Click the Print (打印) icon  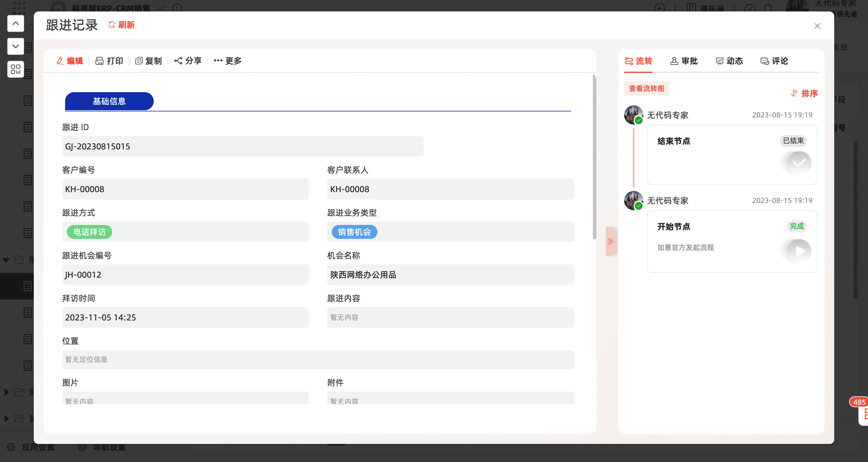(x=99, y=61)
